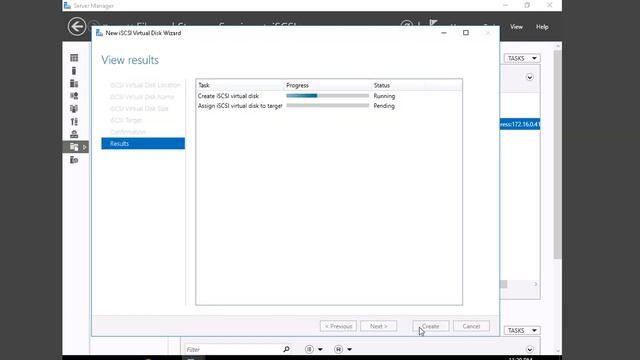640x360 pixels.
Task: Open the Help menu
Action: click(x=542, y=27)
